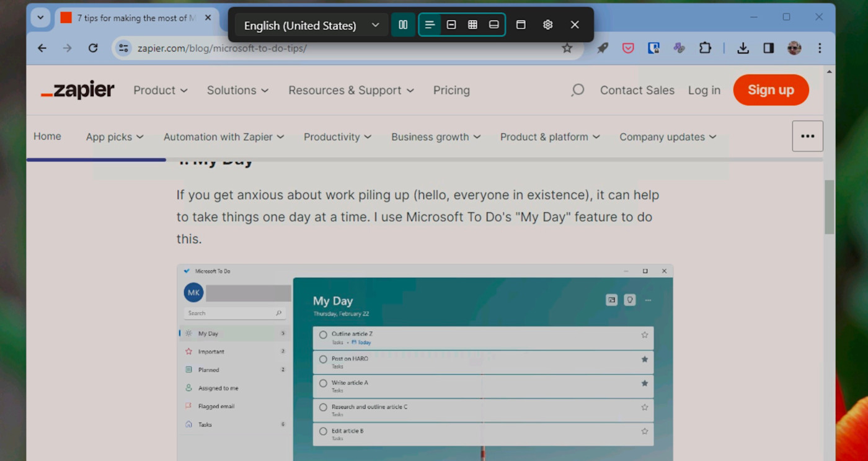Check off the 'Post on HARO' task circle
The image size is (868, 461).
[323, 359]
